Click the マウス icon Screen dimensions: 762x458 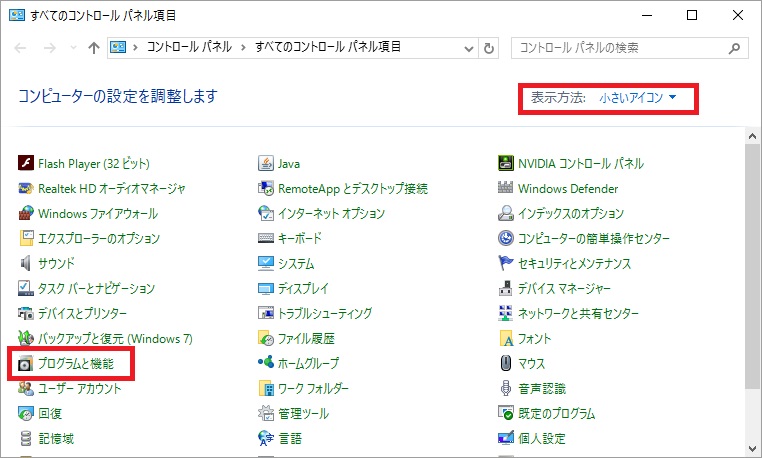pos(506,363)
